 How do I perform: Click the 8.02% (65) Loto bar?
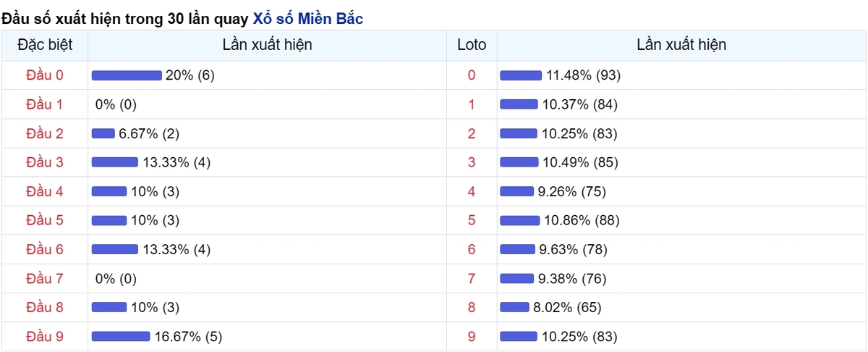(514, 307)
